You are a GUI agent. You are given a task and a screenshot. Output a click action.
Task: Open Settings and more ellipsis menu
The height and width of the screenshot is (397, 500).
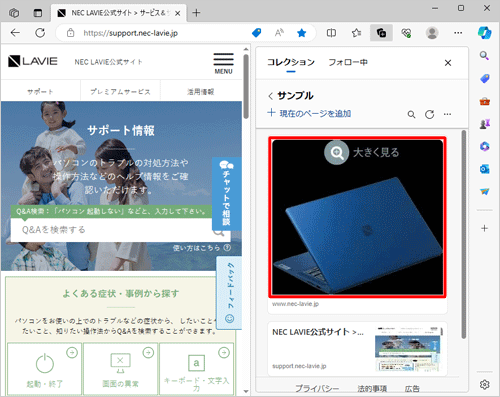458,33
